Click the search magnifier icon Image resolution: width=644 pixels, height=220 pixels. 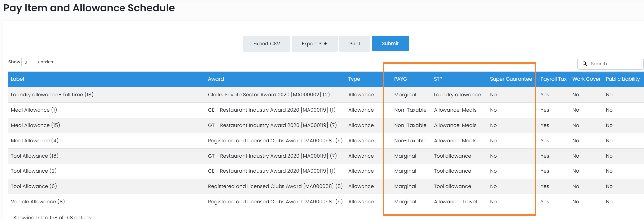[x=585, y=64]
